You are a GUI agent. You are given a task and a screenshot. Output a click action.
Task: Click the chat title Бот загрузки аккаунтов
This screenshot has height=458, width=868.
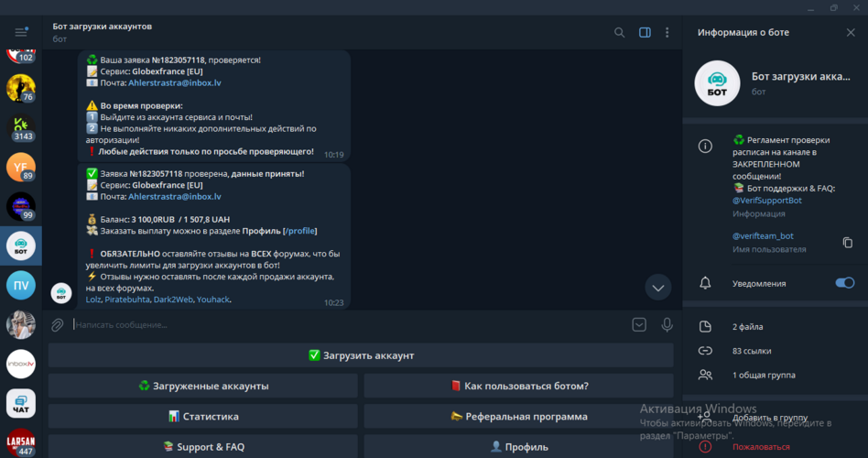point(103,26)
